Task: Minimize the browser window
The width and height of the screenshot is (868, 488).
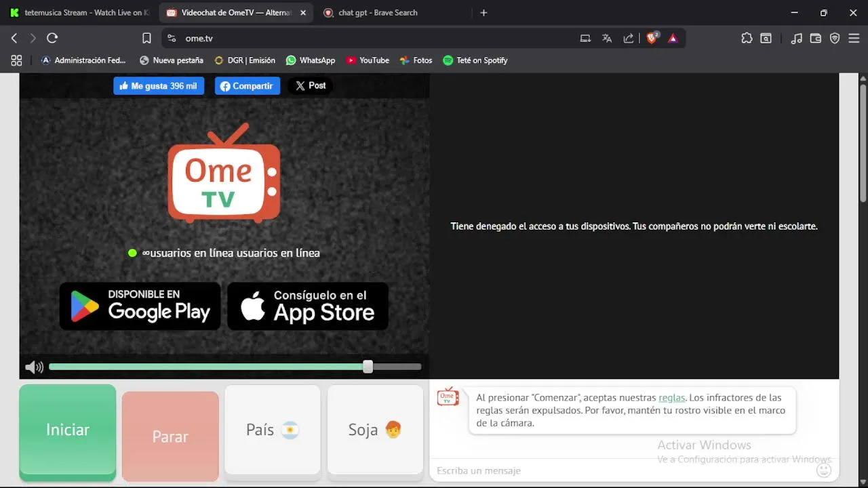Action: click(x=794, y=13)
